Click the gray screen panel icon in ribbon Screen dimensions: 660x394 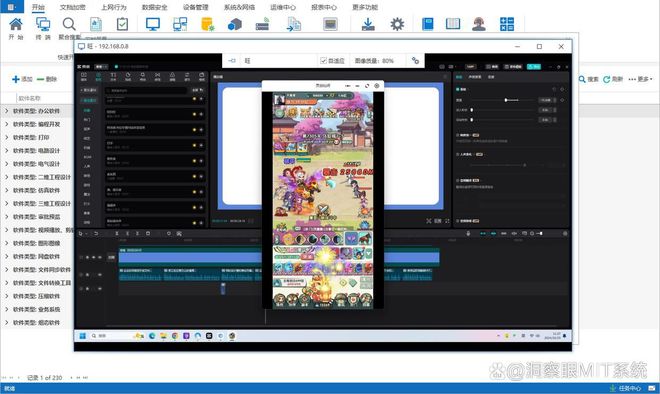tap(330, 24)
